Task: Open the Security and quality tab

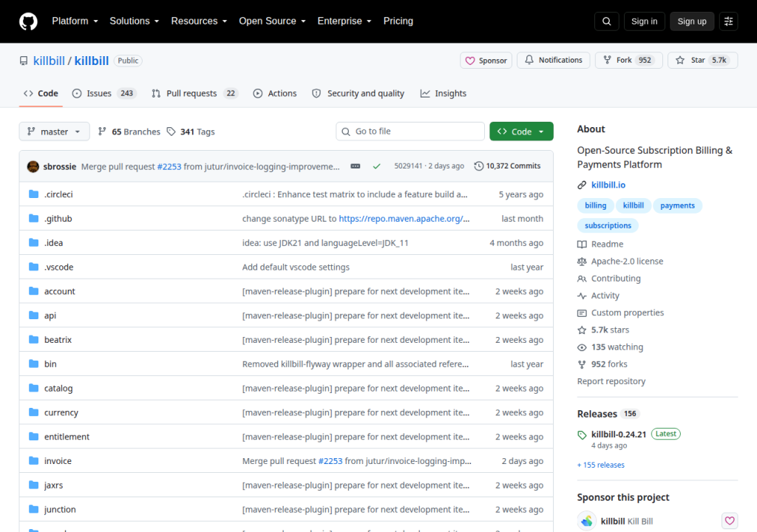Action: 359,93
